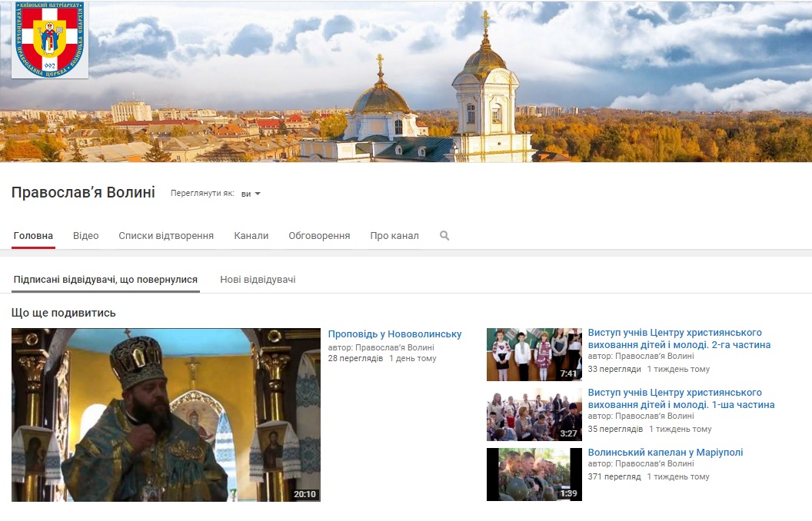
Task: Select 'Підписані відвідувачі, що повернулися' tab
Action: tap(105, 280)
